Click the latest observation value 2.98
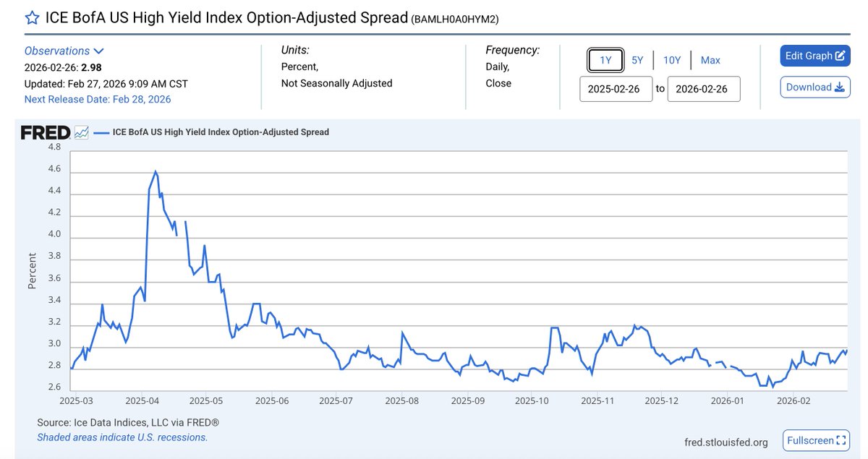Viewport: 868px width, 459px height. pyautogui.click(x=90, y=67)
